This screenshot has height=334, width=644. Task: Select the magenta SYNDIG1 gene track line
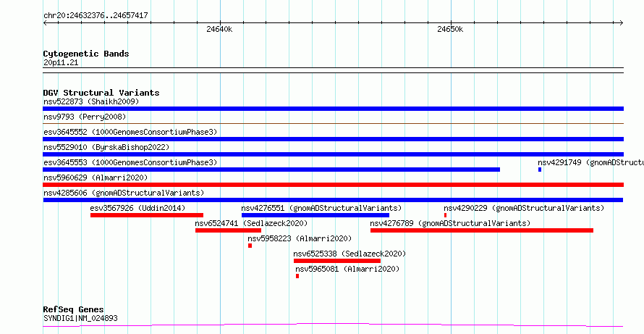pyautogui.click(x=333, y=325)
